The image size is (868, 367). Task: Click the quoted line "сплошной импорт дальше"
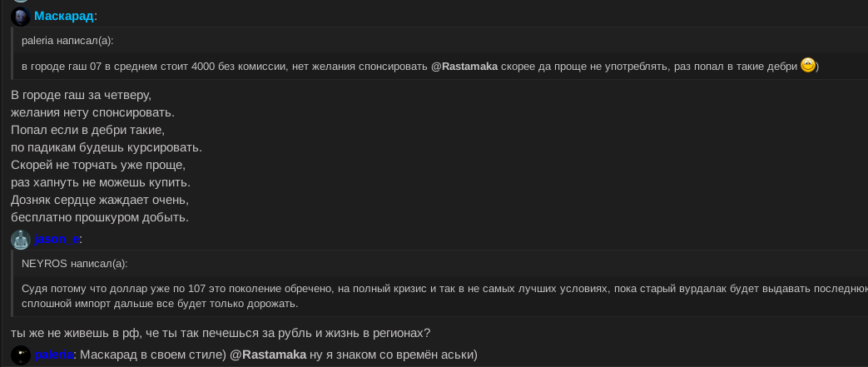click(x=160, y=304)
